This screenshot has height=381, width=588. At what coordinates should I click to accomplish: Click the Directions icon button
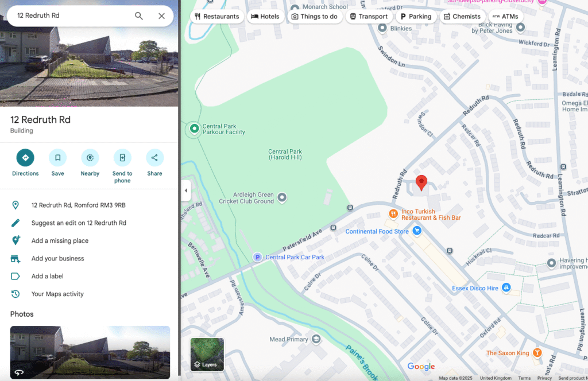(x=25, y=158)
